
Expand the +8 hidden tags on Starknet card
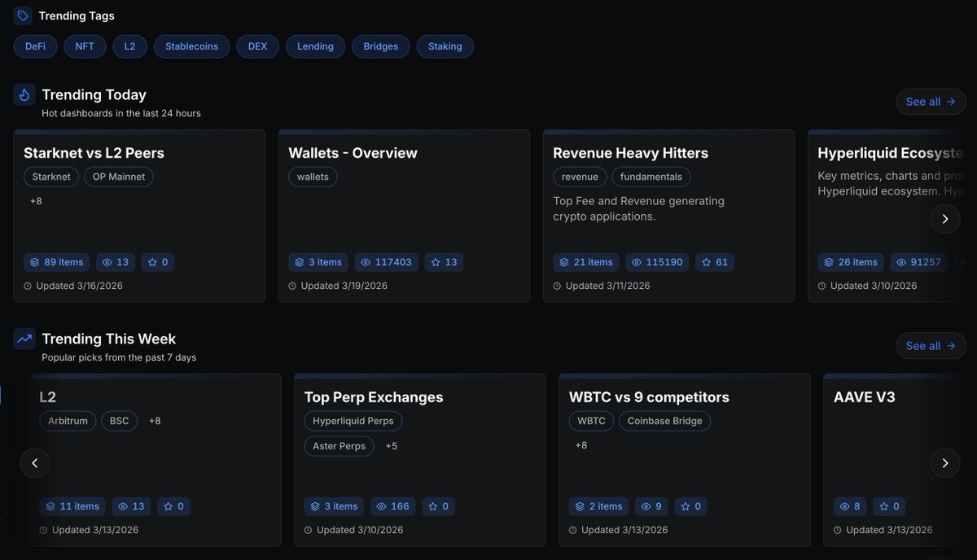pyautogui.click(x=36, y=200)
